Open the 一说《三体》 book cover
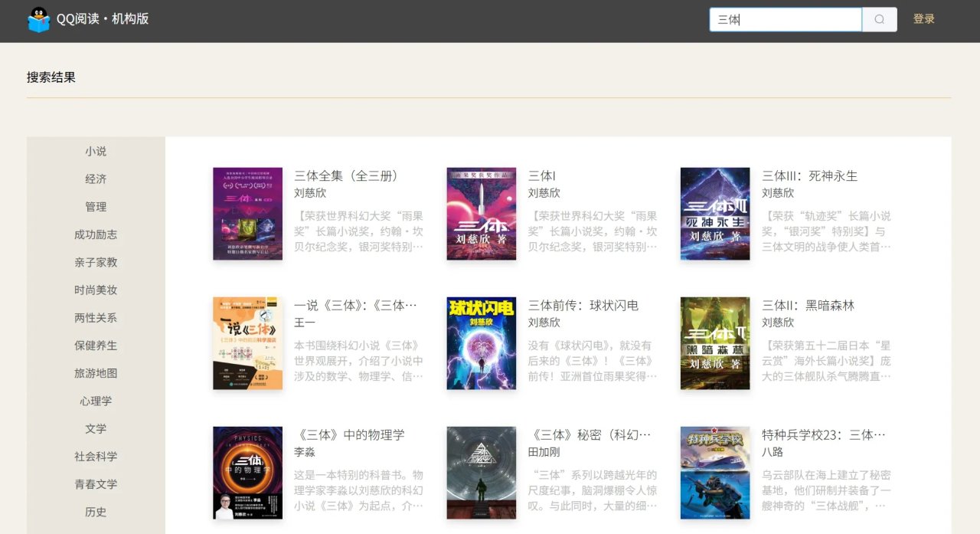The height and width of the screenshot is (534, 980). tap(247, 343)
